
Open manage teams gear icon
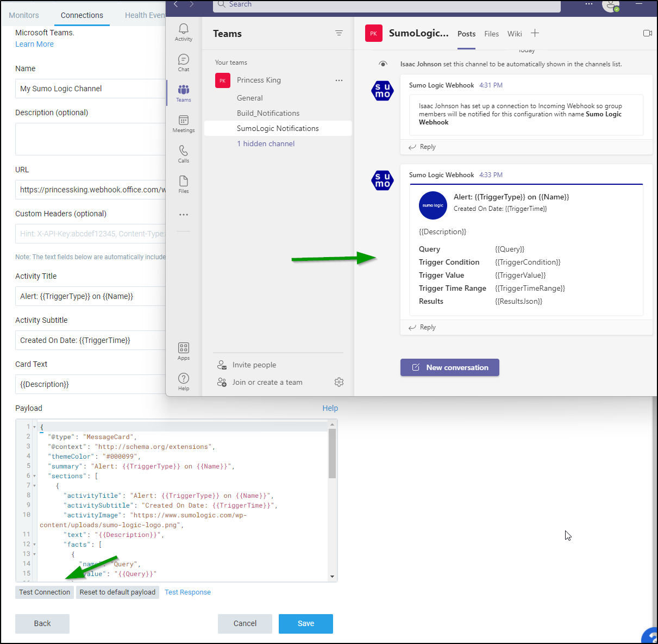click(x=339, y=382)
